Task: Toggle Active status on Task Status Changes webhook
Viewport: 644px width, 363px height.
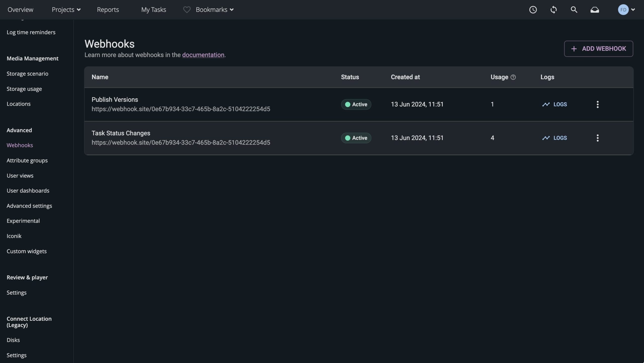Action: pyautogui.click(x=355, y=138)
